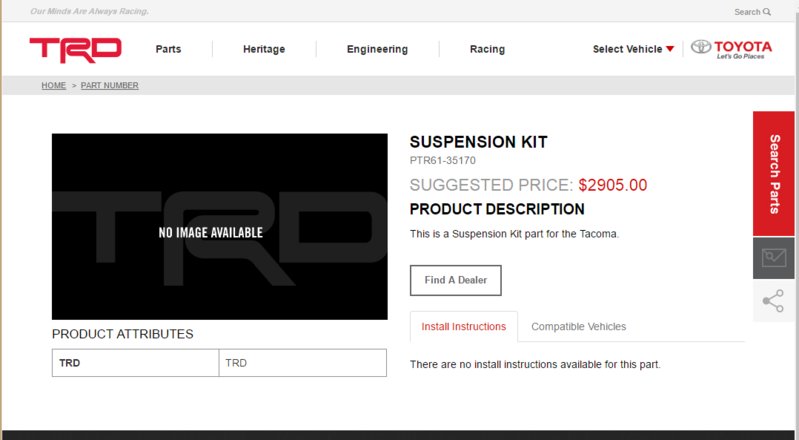Click the TRD product attribute value cell
Screen dimensions: 799x440
click(303, 363)
